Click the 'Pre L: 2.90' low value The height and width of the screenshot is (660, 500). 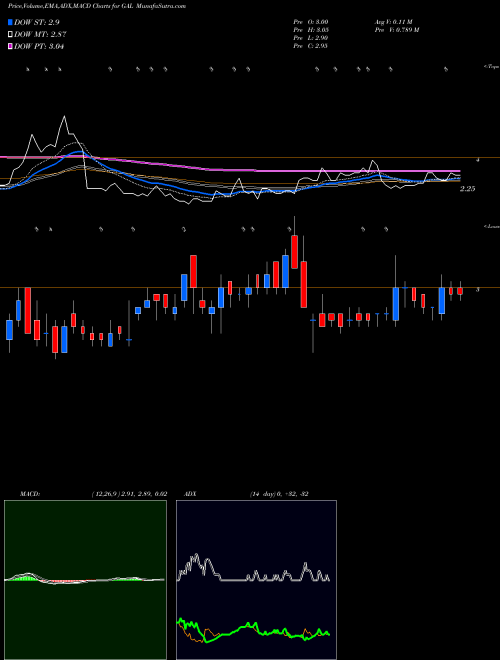(311, 38)
